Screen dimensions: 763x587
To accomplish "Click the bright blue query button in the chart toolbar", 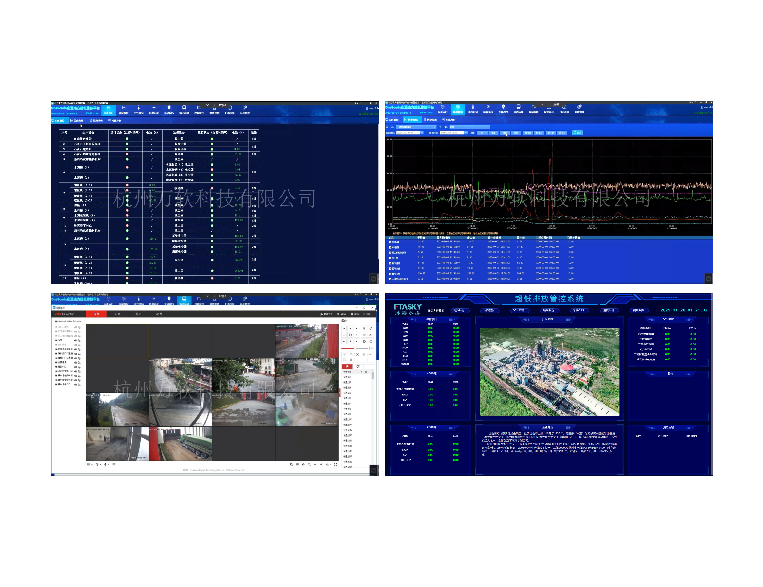I will 577,132.
